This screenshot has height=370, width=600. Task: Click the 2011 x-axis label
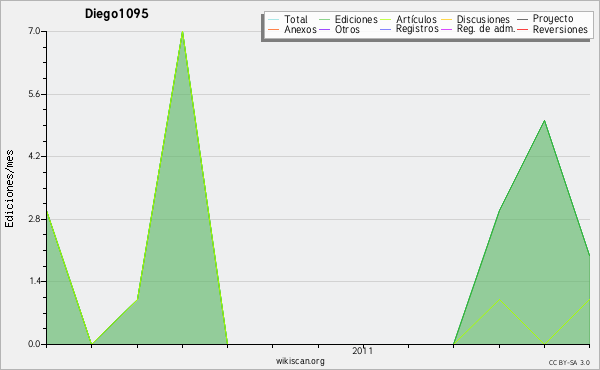tap(362, 351)
